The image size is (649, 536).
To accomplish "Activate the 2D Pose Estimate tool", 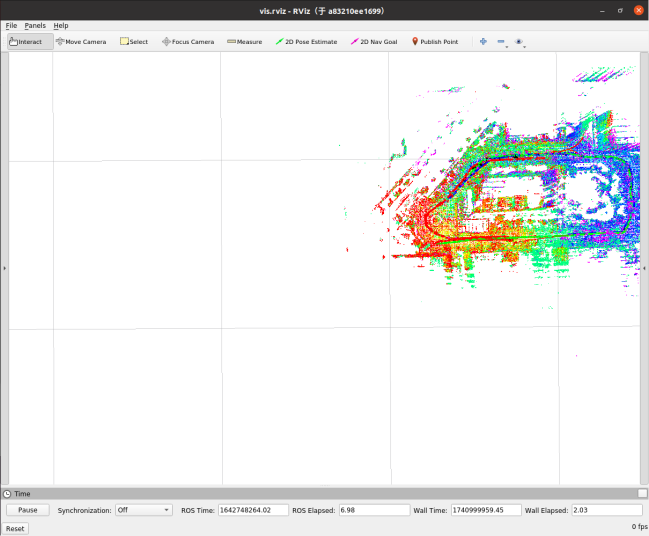I will click(306, 42).
